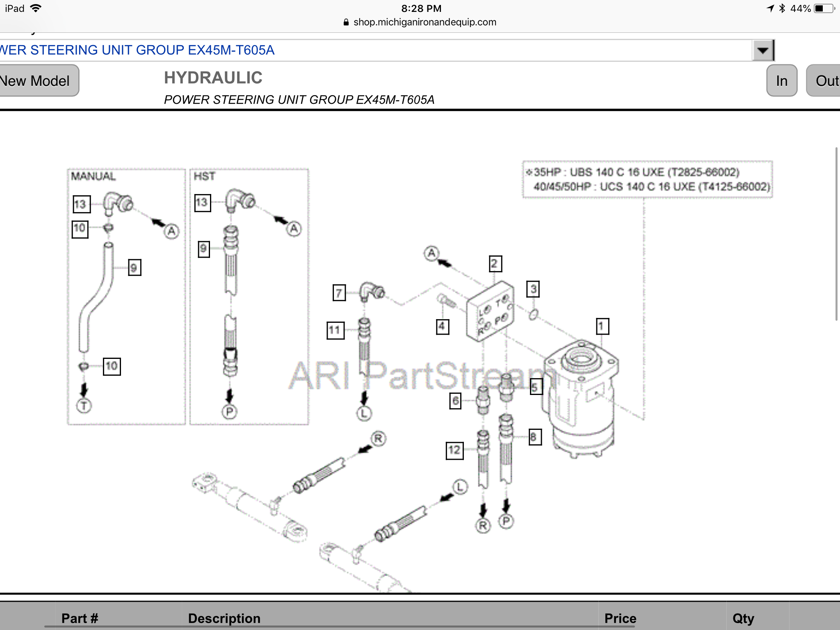Click the Part # column header

point(80,619)
